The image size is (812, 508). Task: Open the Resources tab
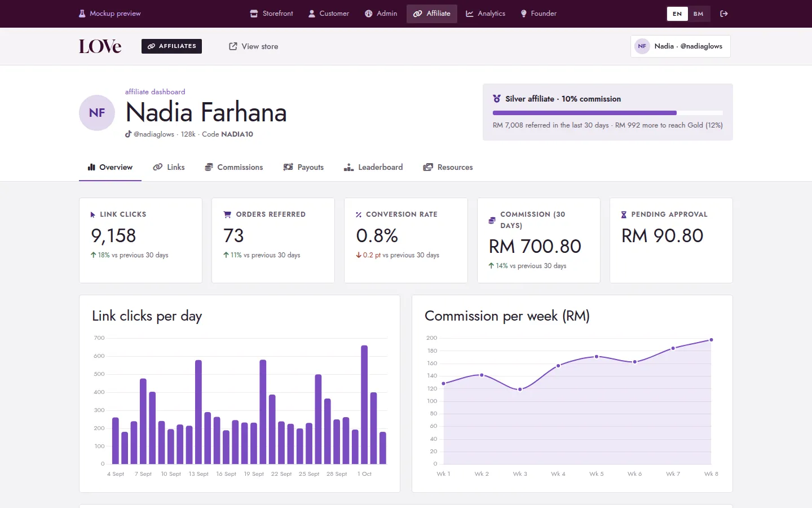click(x=448, y=167)
